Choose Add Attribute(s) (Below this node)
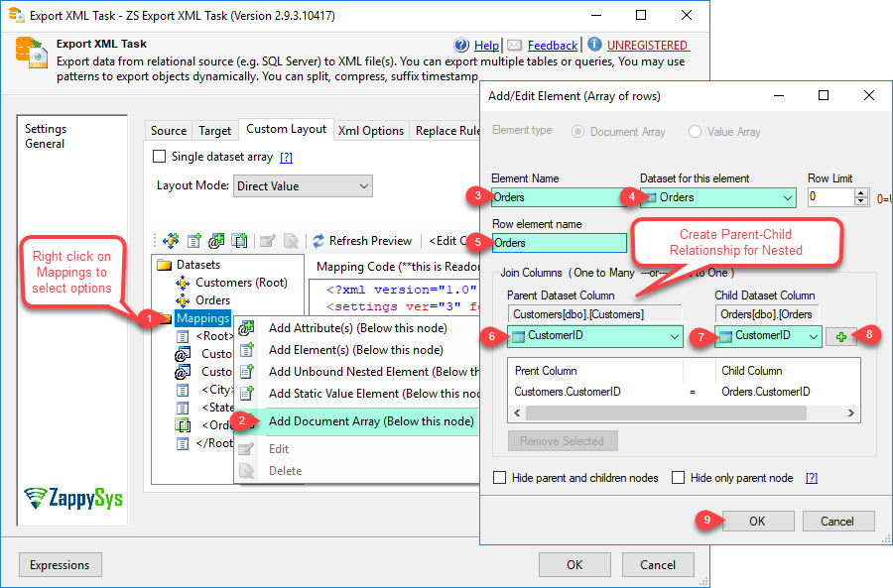The height and width of the screenshot is (588, 893). coord(357,328)
